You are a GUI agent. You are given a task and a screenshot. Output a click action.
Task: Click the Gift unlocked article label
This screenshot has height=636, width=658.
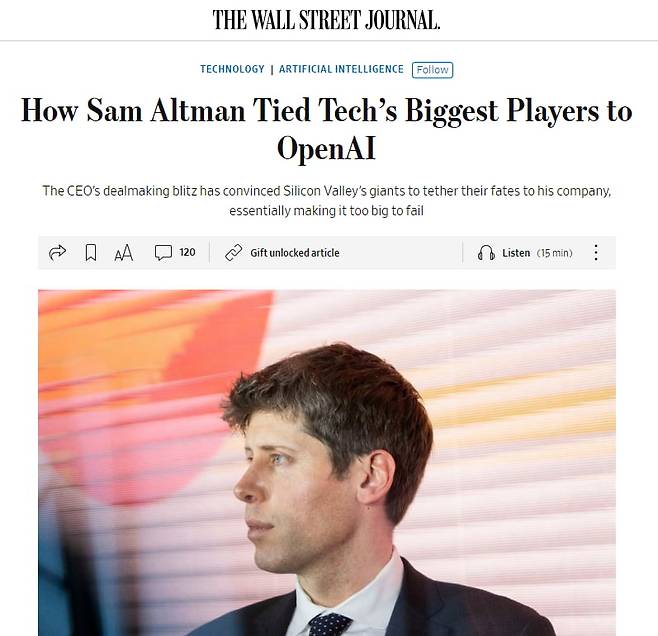pos(294,253)
